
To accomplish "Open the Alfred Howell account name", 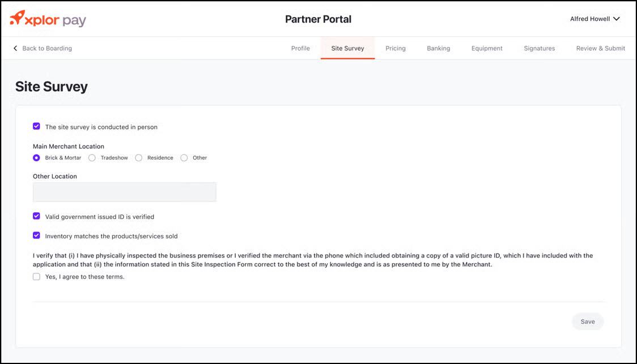I will (x=589, y=19).
